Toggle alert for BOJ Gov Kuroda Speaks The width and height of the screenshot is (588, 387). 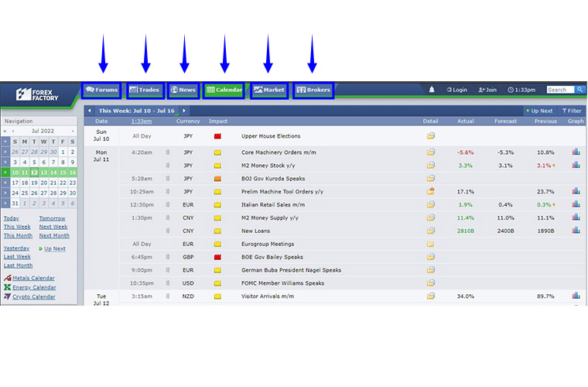(168, 179)
